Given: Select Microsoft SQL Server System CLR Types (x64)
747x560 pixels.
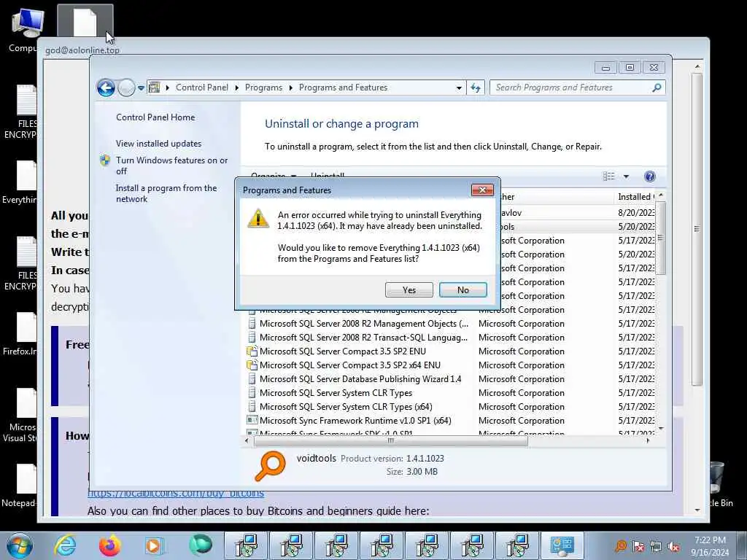Looking at the screenshot, I should [346, 407].
